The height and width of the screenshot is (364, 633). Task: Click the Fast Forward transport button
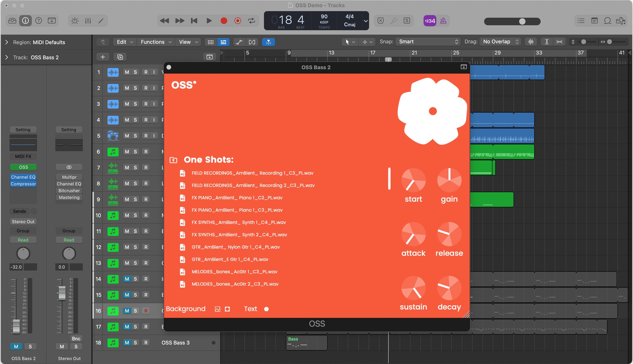(x=180, y=21)
